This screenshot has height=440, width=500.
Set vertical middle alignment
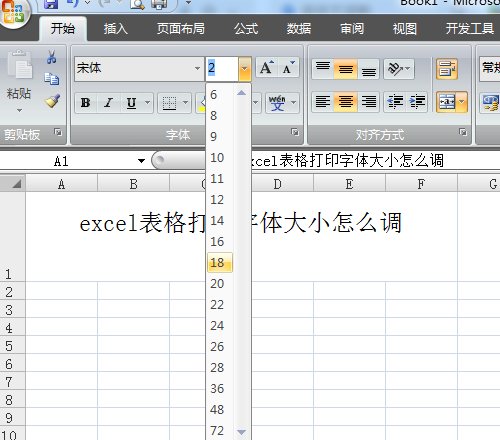pos(345,69)
